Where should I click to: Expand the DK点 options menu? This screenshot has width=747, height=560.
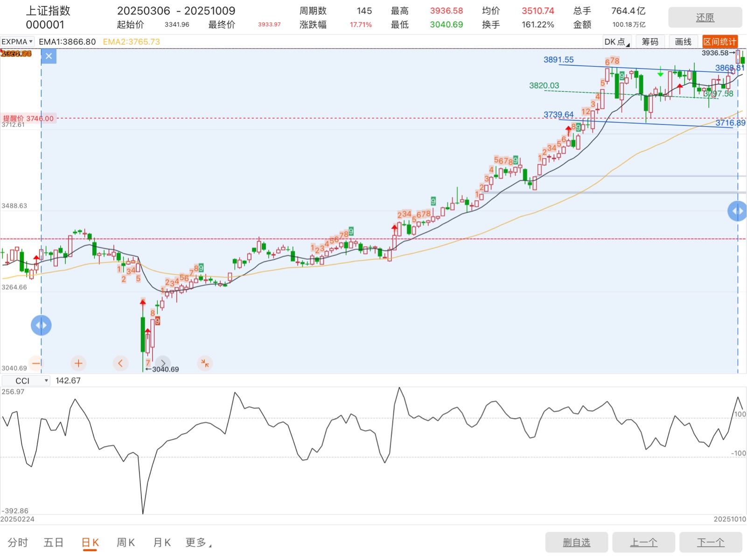click(617, 42)
